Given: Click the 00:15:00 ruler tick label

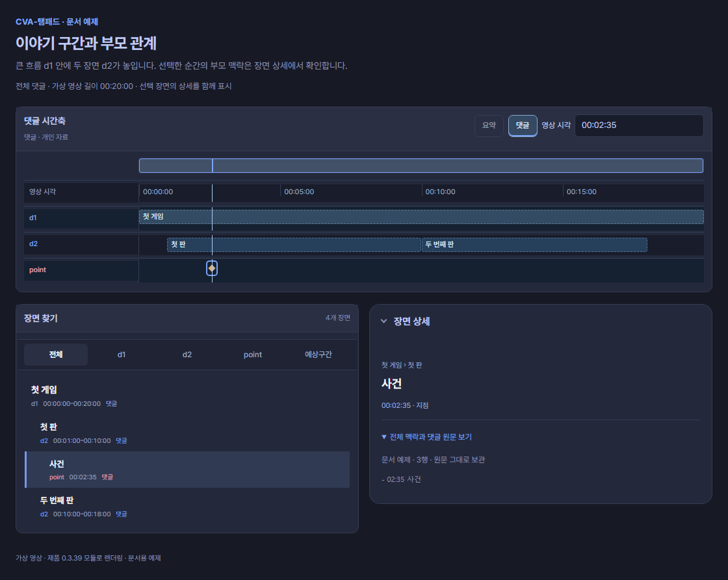Looking at the screenshot, I should (x=581, y=192).
